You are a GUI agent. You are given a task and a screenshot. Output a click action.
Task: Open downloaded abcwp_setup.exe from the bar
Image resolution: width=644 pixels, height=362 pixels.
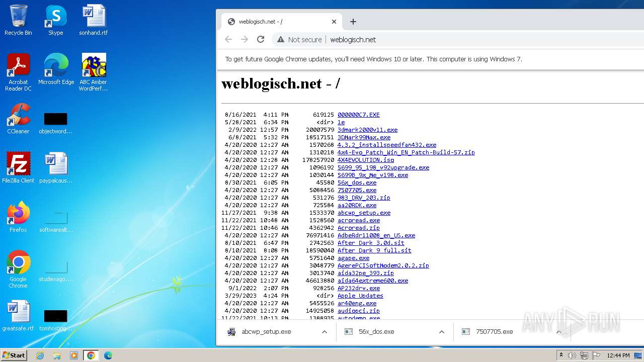point(267,332)
